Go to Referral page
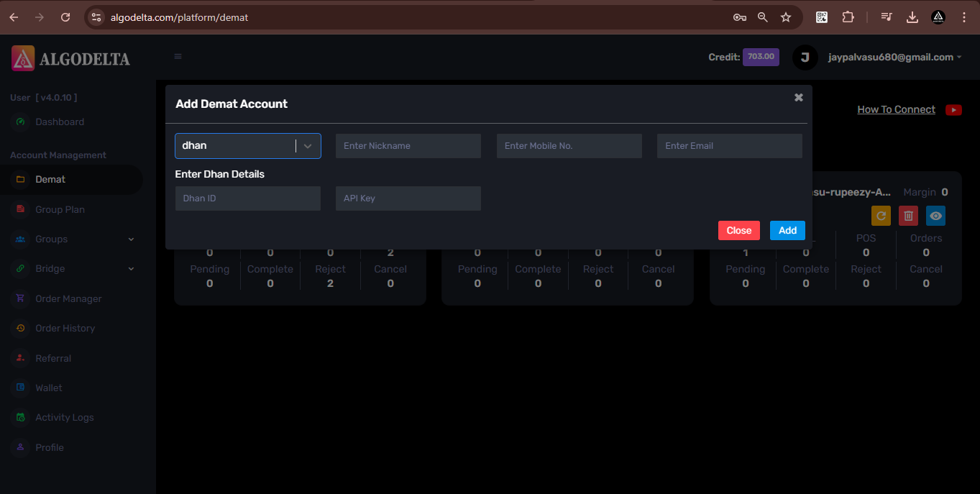 (53, 358)
